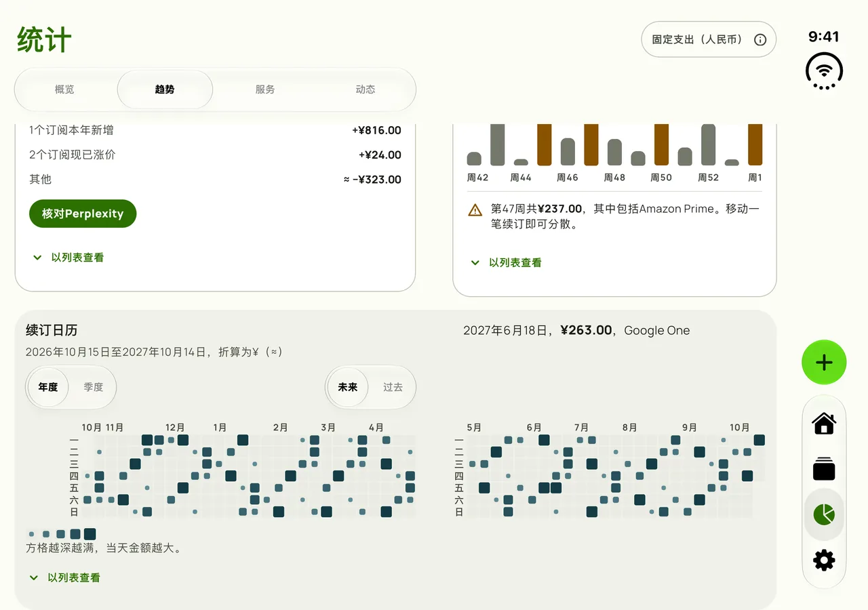Click the Wi-Fi status icon

coord(824,70)
